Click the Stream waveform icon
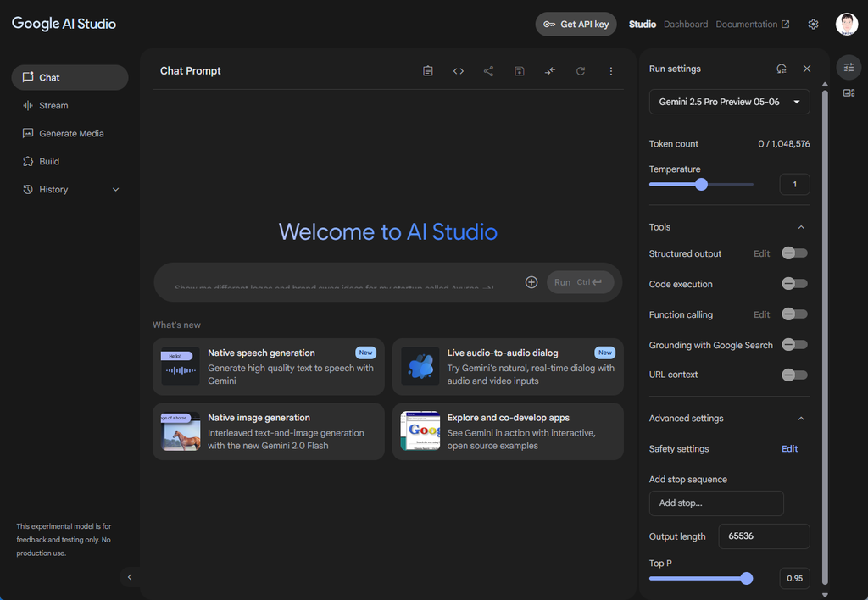The image size is (868, 600). tap(28, 105)
